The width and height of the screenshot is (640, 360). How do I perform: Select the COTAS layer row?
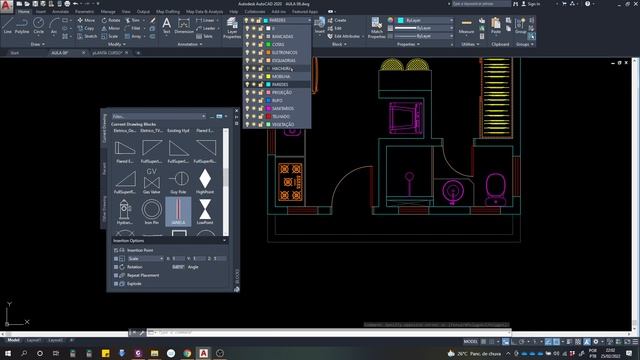[277, 44]
